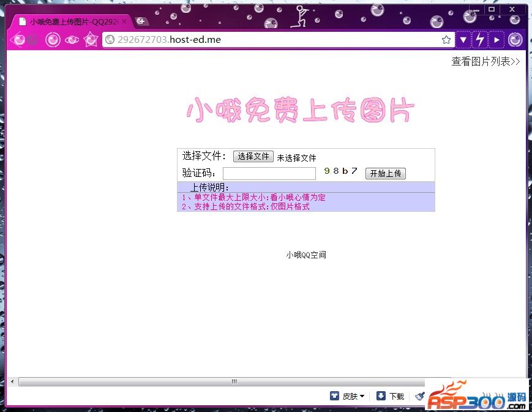The height and width of the screenshot is (412, 532).
Task: Click the circular reload icon in toolbar
Action: click(x=53, y=40)
